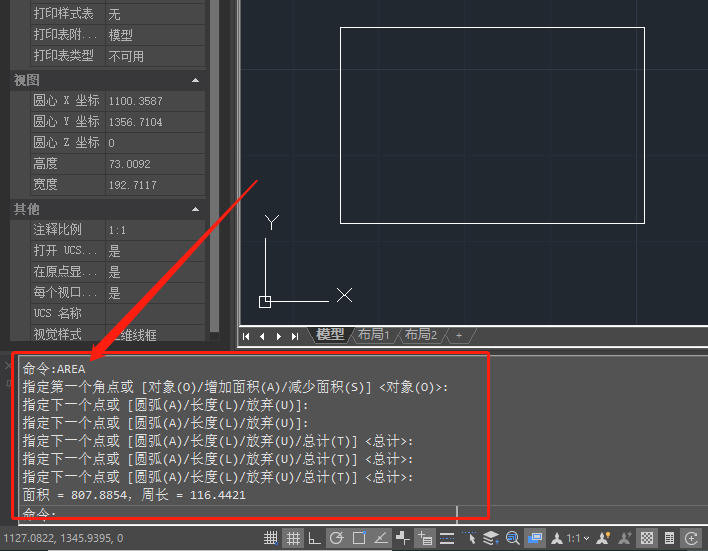708x551 pixels.
Task: Toggle ortho mode in status bar
Action: click(315, 538)
